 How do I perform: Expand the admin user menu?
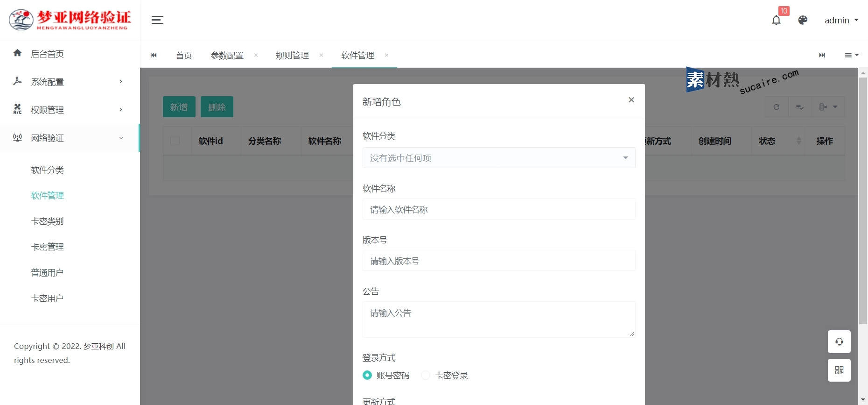pyautogui.click(x=841, y=20)
